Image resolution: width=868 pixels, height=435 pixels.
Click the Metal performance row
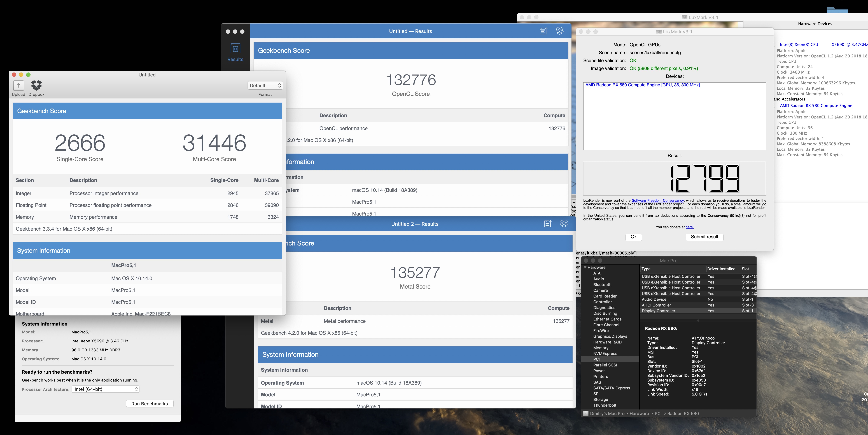(x=415, y=321)
